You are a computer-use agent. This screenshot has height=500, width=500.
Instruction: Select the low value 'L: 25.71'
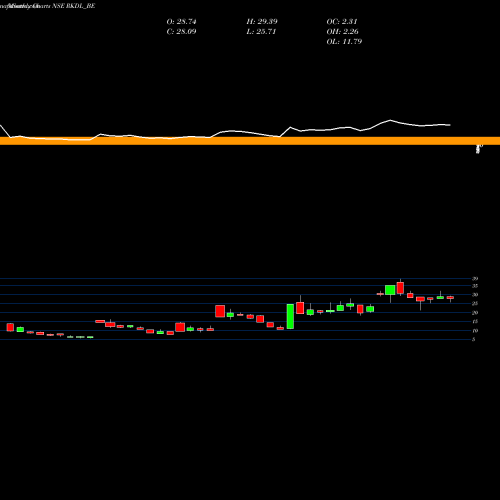point(261,32)
